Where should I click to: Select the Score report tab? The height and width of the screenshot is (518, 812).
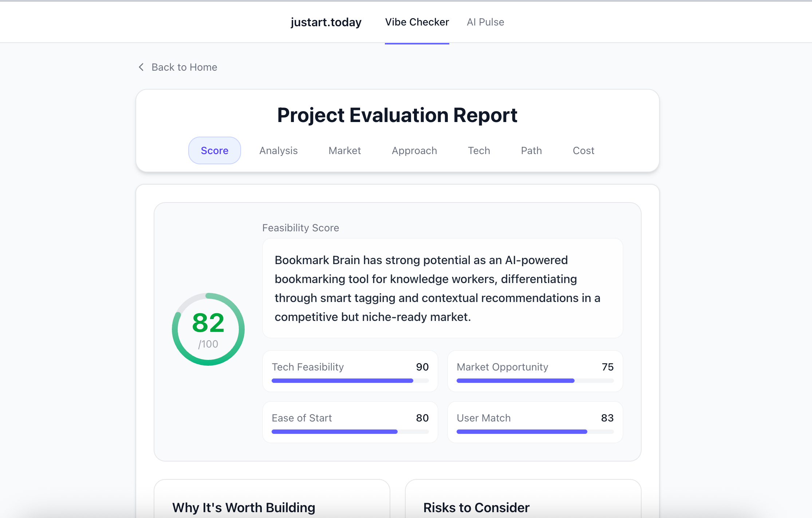pos(214,150)
